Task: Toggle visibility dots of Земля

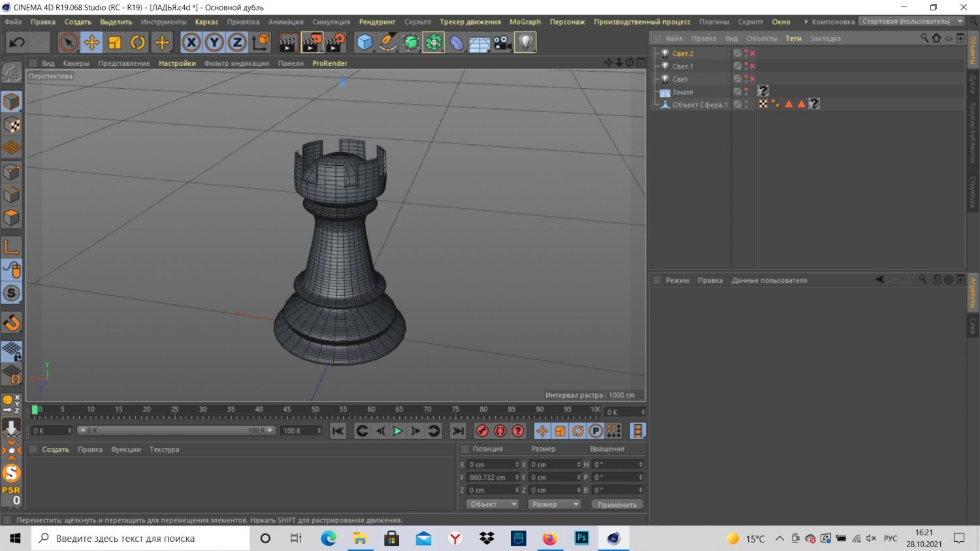Action: click(x=746, y=92)
